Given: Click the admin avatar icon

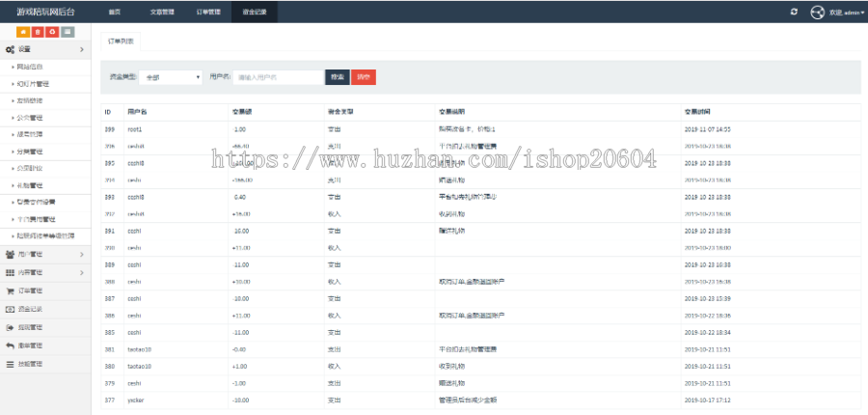Looking at the screenshot, I should point(818,13).
